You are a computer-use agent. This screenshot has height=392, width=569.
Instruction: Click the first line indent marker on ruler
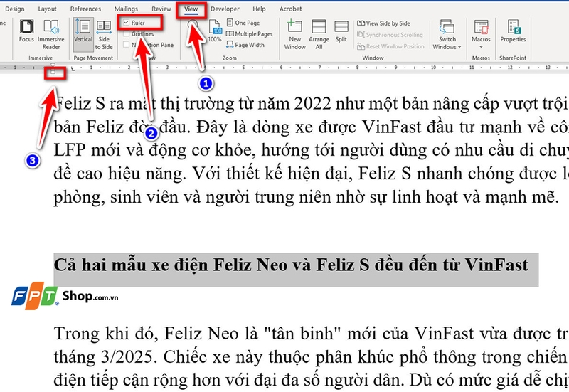(53, 66)
